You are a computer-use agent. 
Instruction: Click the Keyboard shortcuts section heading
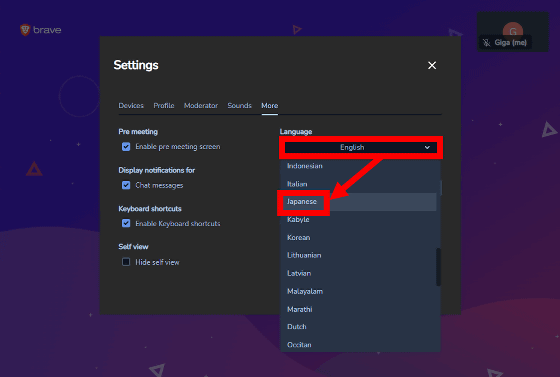coord(150,209)
